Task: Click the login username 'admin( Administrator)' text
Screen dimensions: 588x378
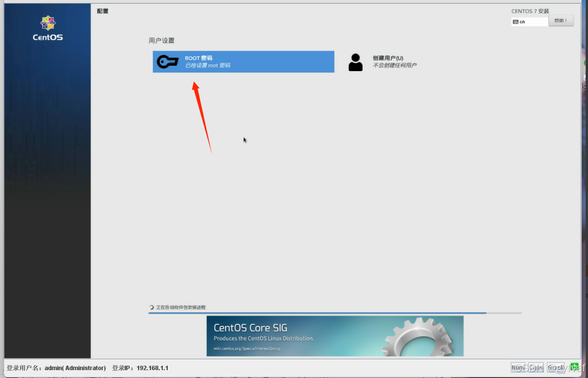Action: pos(75,368)
